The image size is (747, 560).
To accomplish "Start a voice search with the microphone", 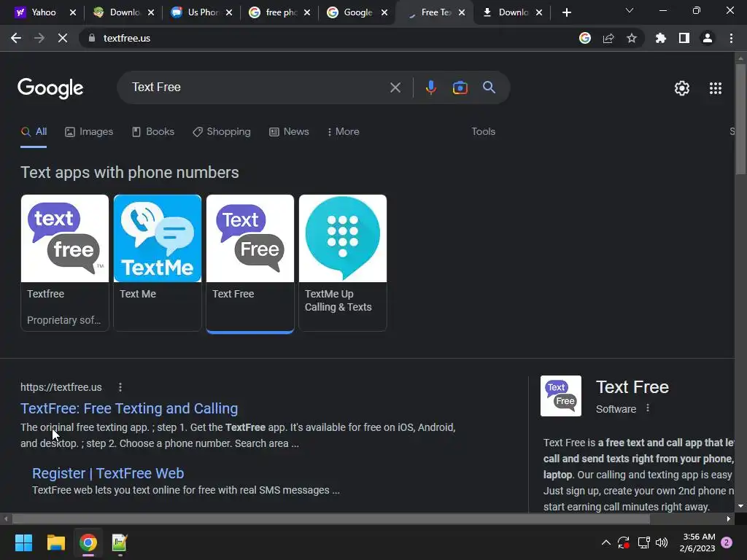I will [430, 87].
